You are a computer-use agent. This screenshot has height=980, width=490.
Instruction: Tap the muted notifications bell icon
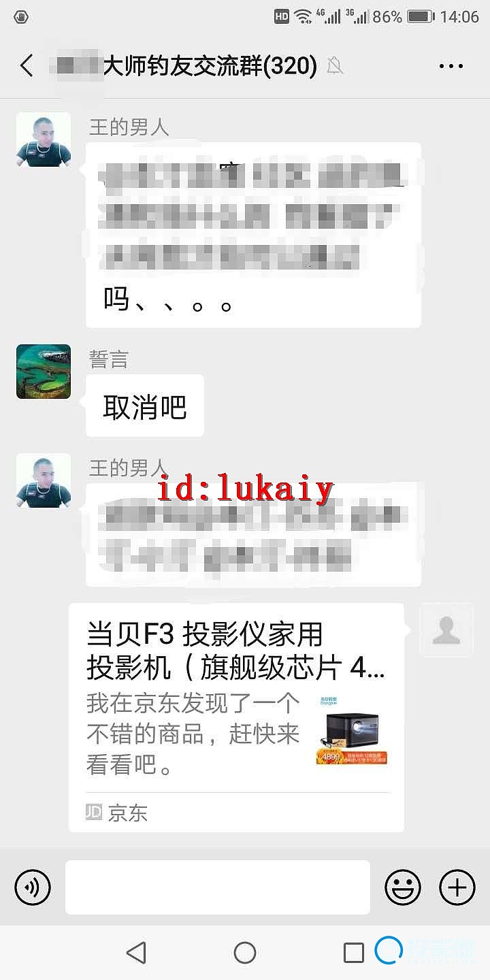[x=335, y=66]
